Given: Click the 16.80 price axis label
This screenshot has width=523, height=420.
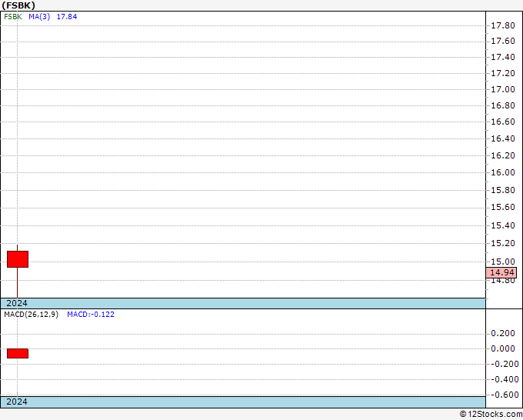Looking at the screenshot, I should [503, 105].
